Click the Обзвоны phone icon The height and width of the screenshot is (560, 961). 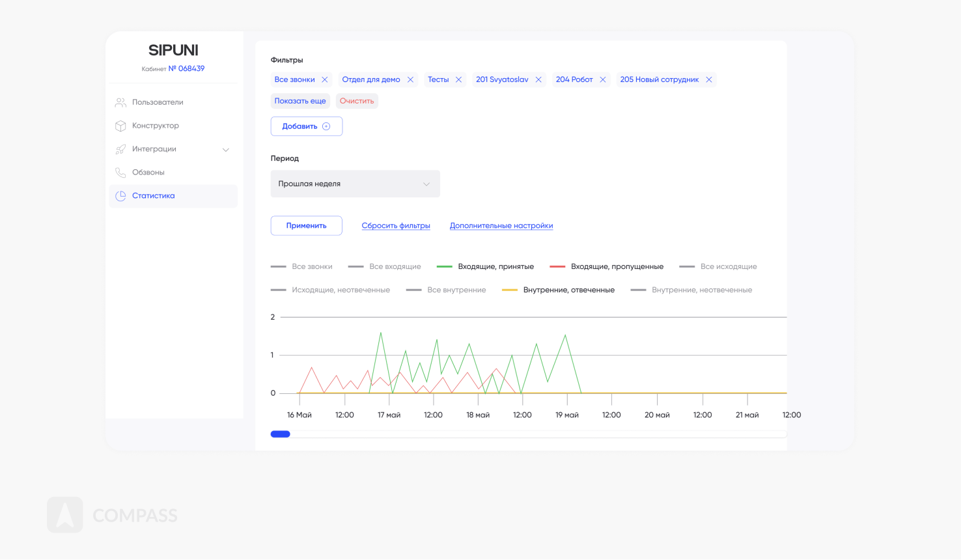click(120, 173)
